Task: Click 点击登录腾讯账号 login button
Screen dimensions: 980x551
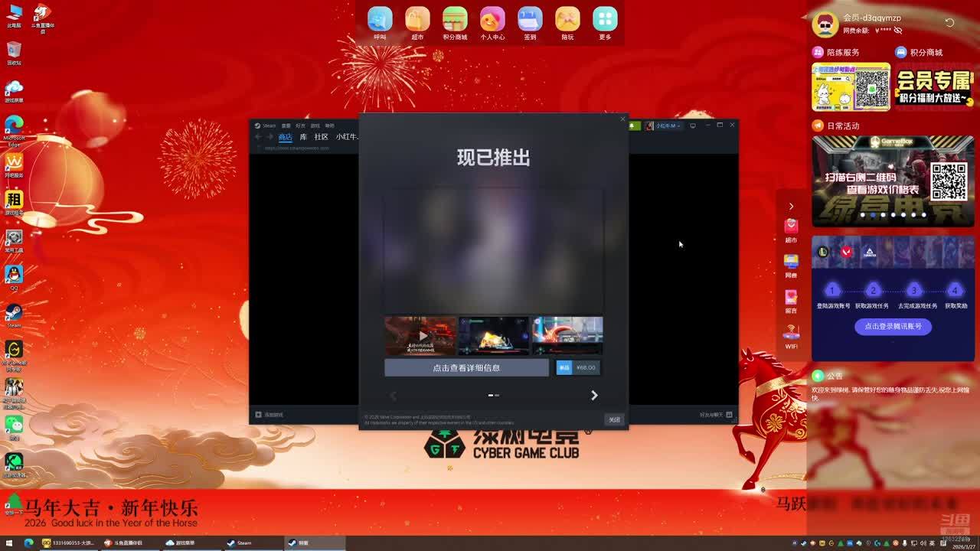Action: click(x=893, y=326)
